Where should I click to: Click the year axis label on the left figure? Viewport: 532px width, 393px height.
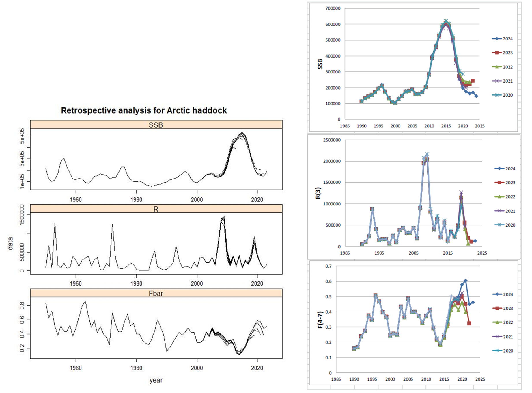click(x=156, y=381)
